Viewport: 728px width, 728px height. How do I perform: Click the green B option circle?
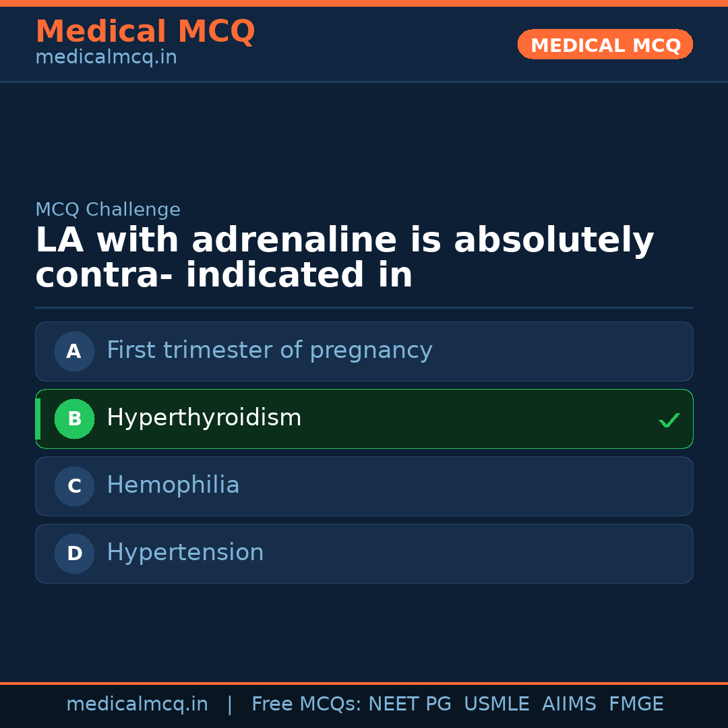click(74, 419)
